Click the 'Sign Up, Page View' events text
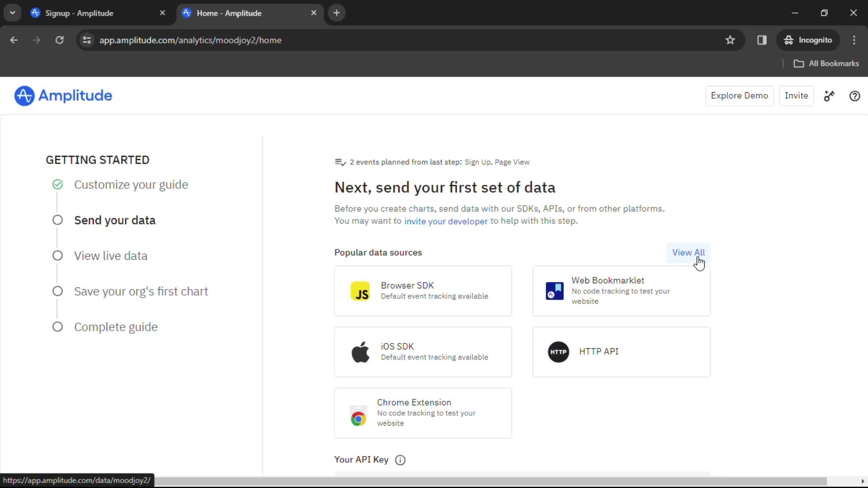Viewport: 868px width, 488px height. tap(497, 162)
